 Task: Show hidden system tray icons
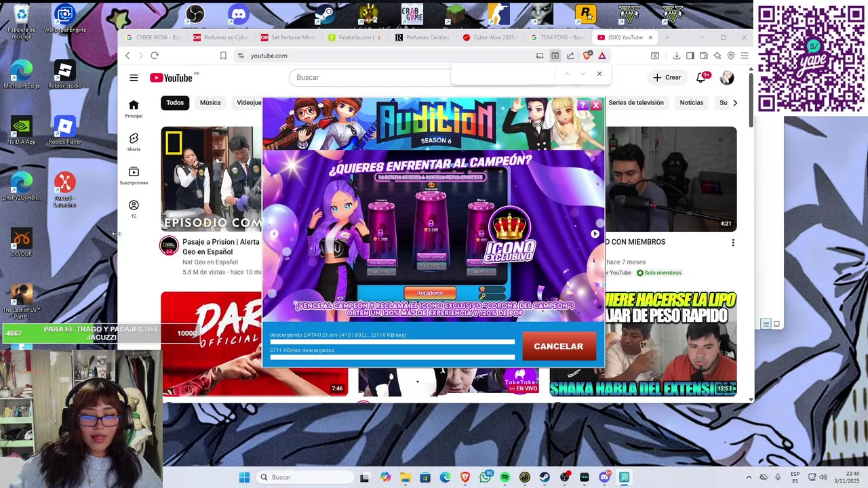point(749,477)
